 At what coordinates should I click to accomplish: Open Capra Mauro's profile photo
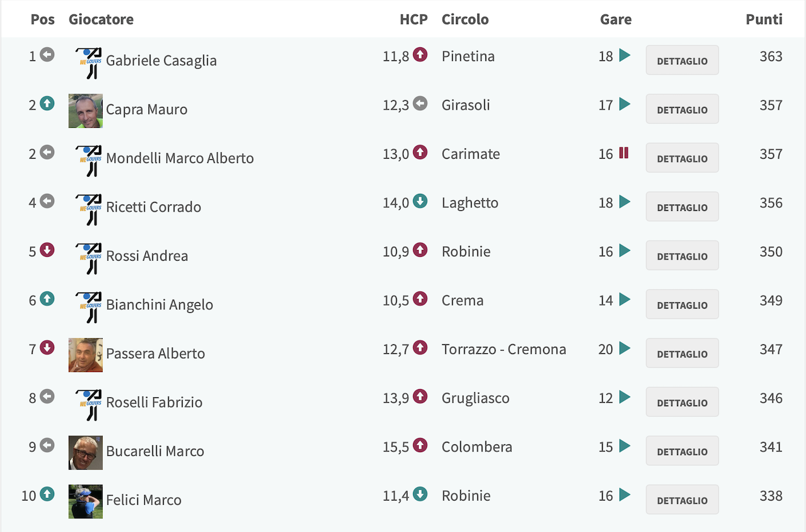click(x=86, y=111)
